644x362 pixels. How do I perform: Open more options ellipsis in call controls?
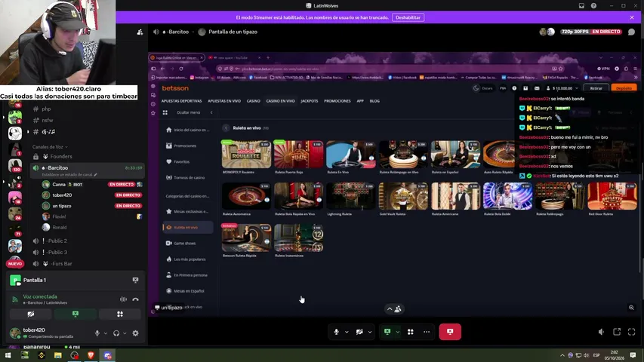(x=427, y=332)
